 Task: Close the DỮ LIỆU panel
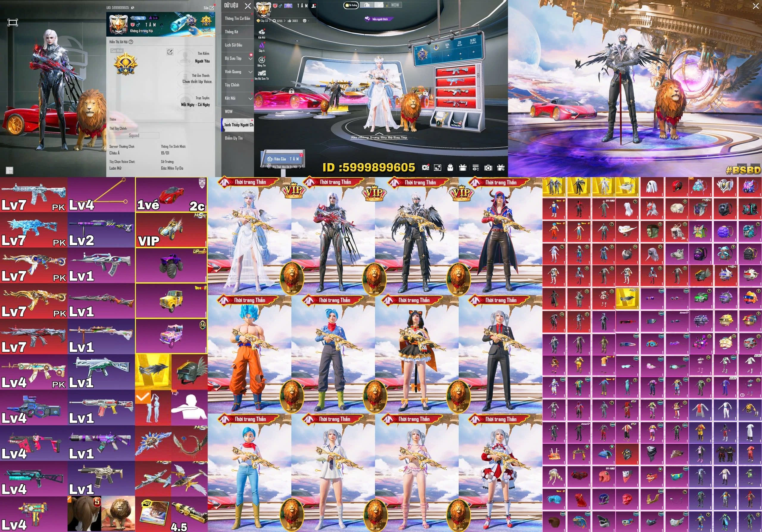pos(248,6)
